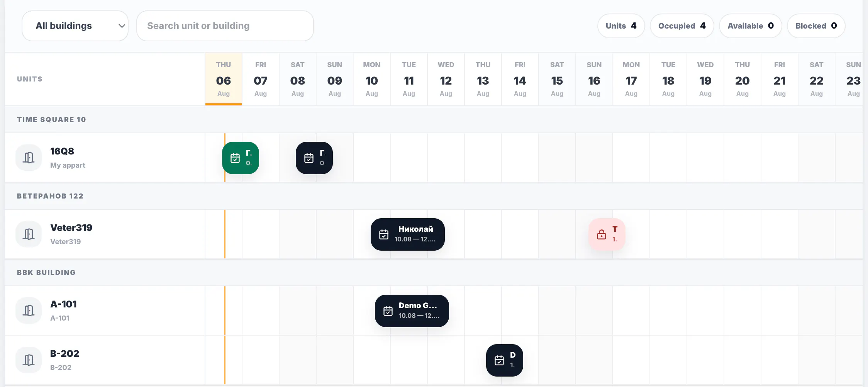Open the red lock block on Veter319

point(607,234)
